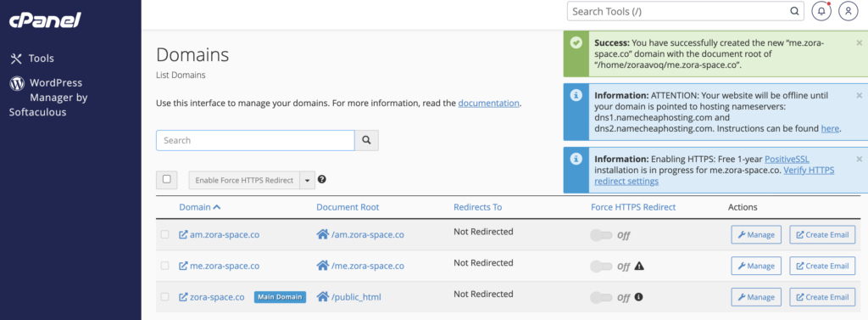Open home folder icon for /public_html

[323, 297]
